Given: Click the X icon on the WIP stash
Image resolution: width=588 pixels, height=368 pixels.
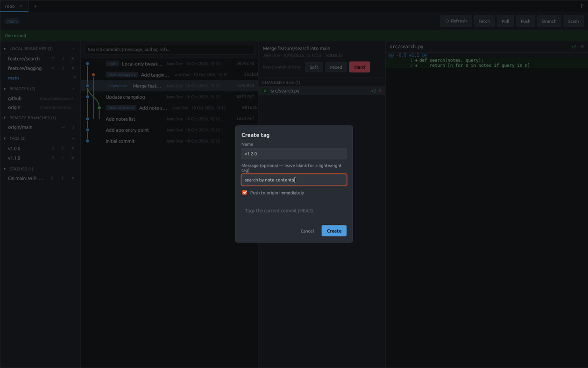Looking at the screenshot, I should (x=73, y=178).
